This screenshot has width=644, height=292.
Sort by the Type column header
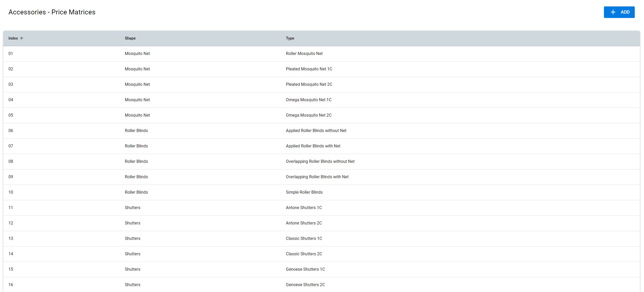(x=290, y=38)
